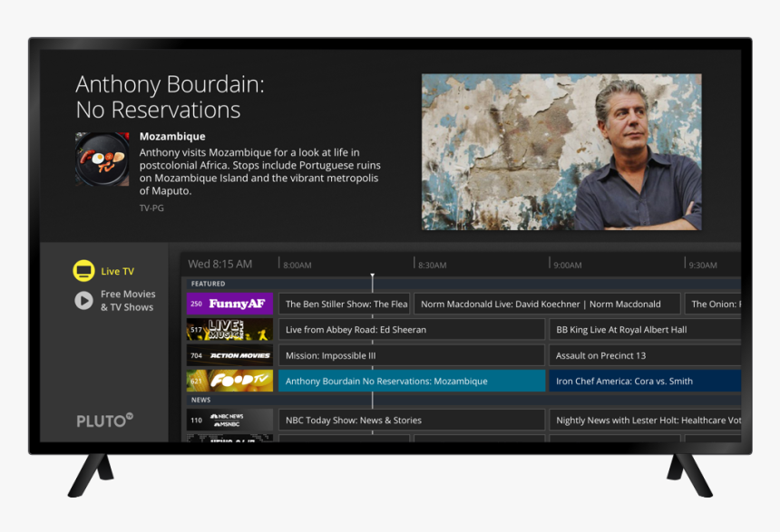Image resolution: width=780 pixels, height=532 pixels.
Task: Click the Mozambique episode title
Action: click(172, 136)
